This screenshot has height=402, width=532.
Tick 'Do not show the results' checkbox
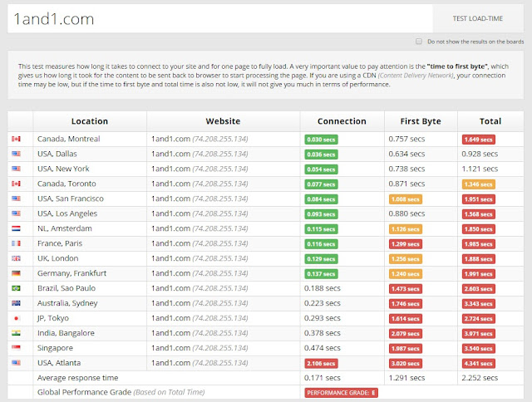pyautogui.click(x=419, y=42)
